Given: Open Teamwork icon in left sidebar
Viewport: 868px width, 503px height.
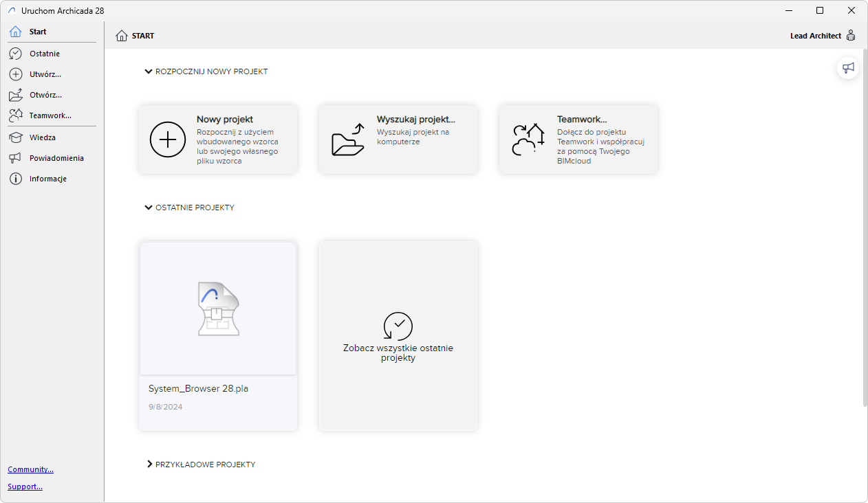Looking at the screenshot, I should point(15,115).
